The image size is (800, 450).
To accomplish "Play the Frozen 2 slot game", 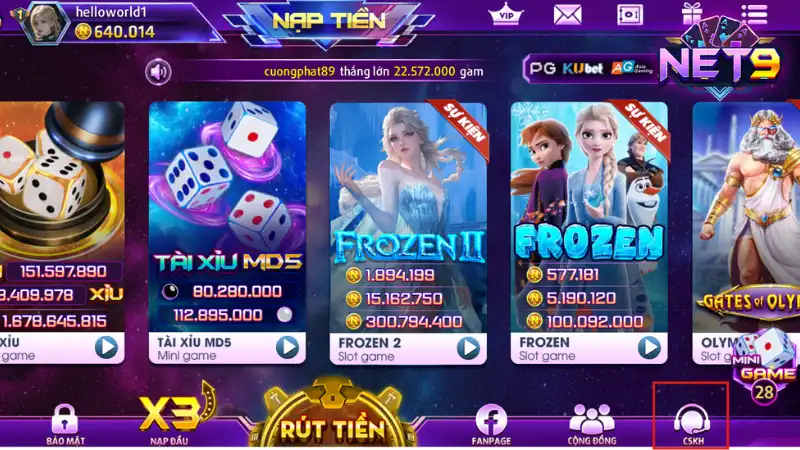I will point(468,348).
